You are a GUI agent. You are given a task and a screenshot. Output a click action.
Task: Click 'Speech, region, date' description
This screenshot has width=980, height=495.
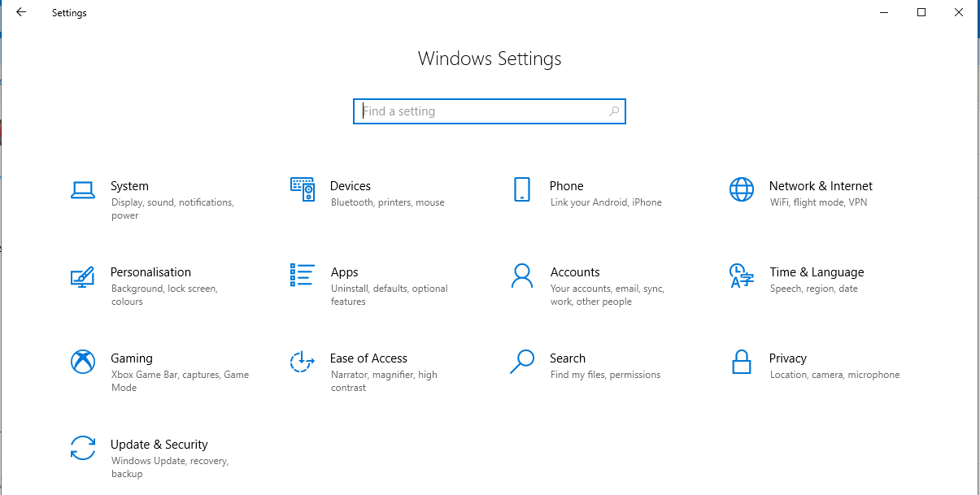814,289
